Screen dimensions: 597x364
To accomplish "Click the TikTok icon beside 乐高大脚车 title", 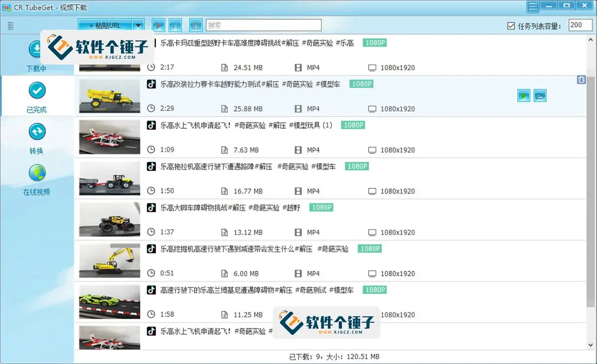I will point(151,207).
